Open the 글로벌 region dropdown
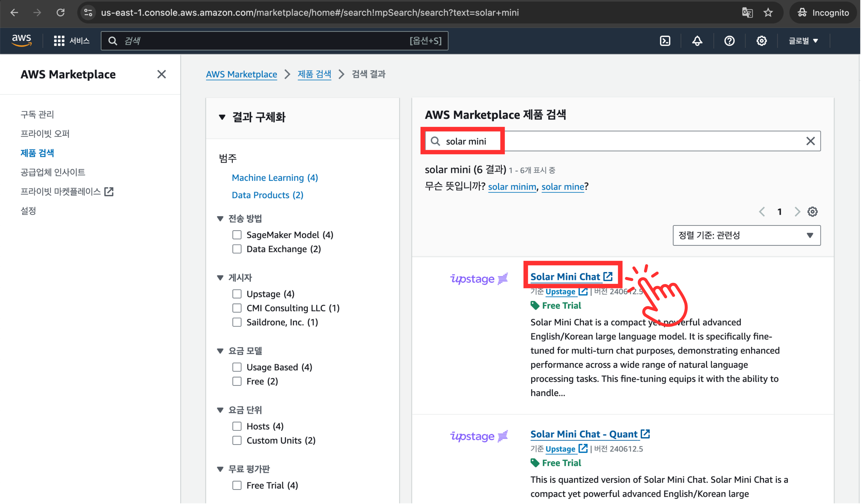 click(x=803, y=41)
